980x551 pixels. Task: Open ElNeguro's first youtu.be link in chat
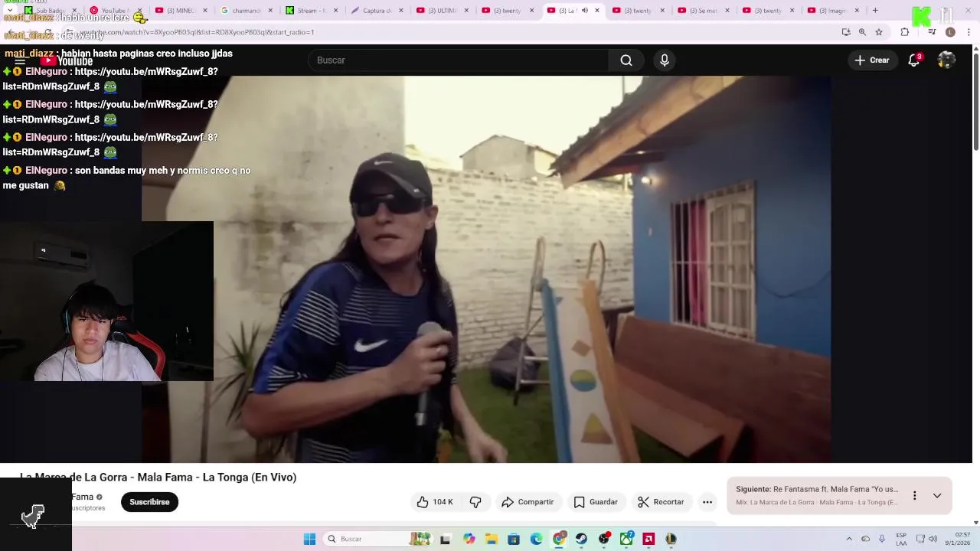click(x=110, y=79)
